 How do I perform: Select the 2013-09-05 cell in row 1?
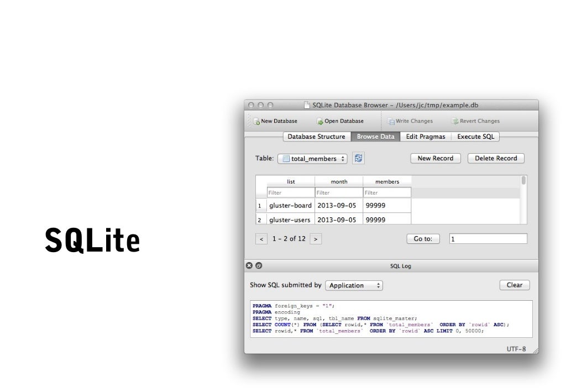tap(339, 205)
